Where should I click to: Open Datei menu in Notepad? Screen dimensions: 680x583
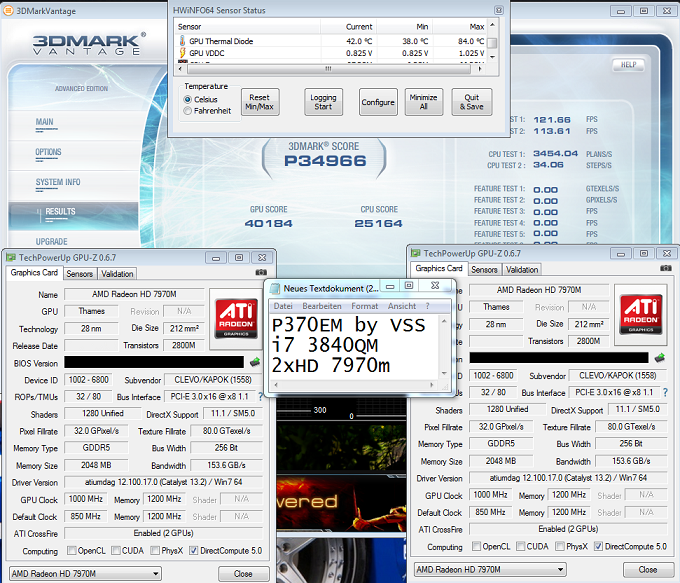[x=283, y=306]
